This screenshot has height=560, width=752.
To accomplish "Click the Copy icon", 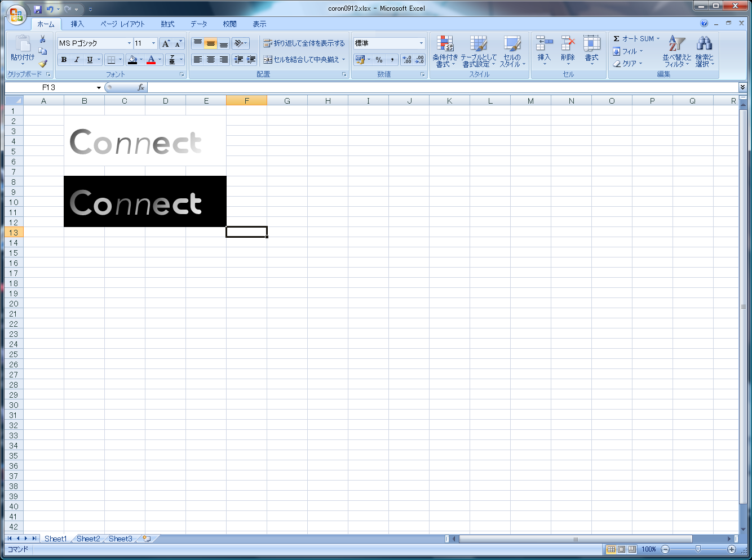I will pos(42,51).
